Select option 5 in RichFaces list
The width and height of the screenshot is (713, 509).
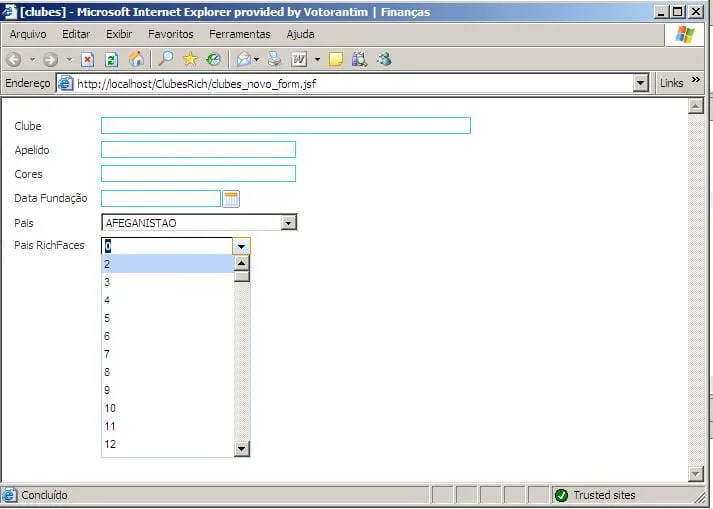pos(167,318)
